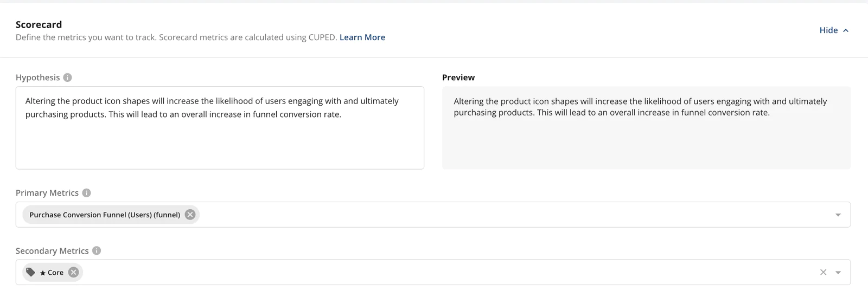Image resolution: width=868 pixels, height=297 pixels.
Task: Click the Hide text to collapse Scorecard
Action: click(x=828, y=30)
